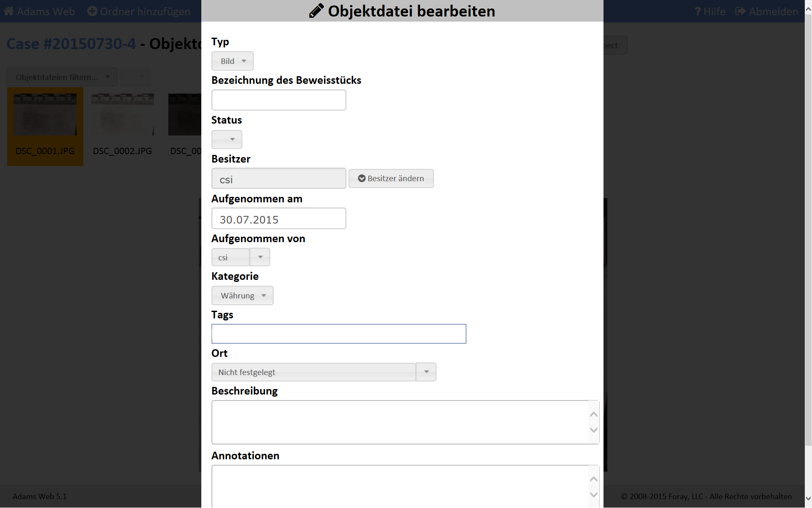The height and width of the screenshot is (508, 812).
Task: Click the Hilfe question mark icon
Action: 698,11
